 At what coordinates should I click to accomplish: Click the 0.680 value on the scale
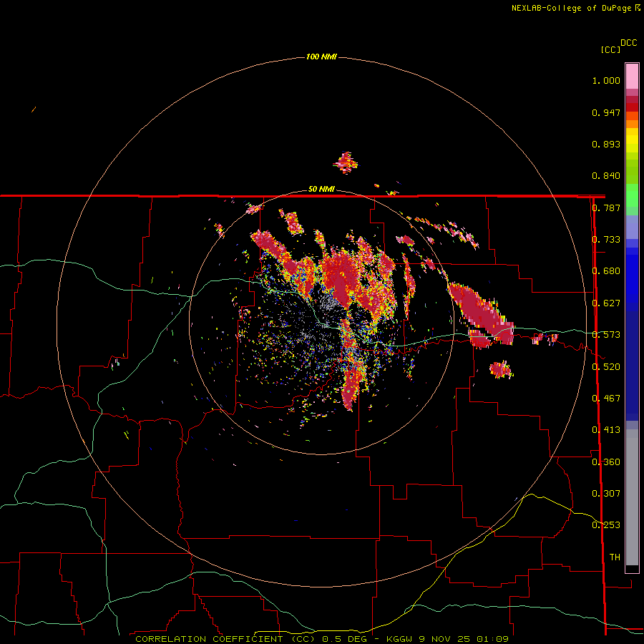pos(606,271)
